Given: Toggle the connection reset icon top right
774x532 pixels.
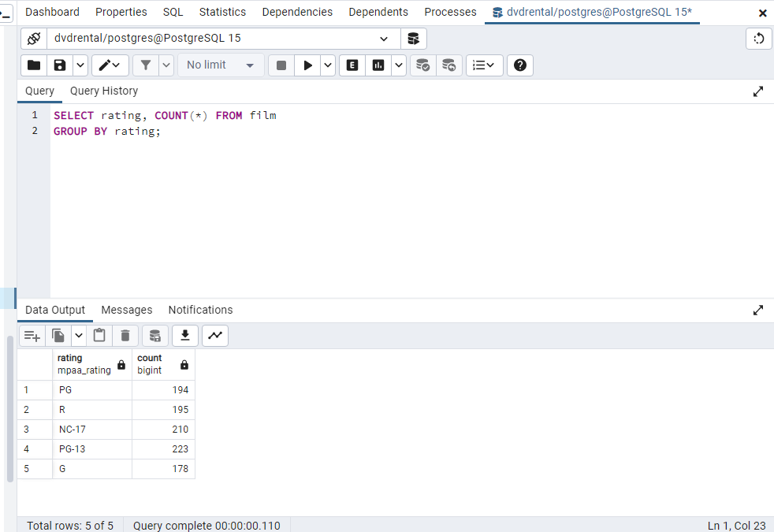Looking at the screenshot, I should [758, 38].
